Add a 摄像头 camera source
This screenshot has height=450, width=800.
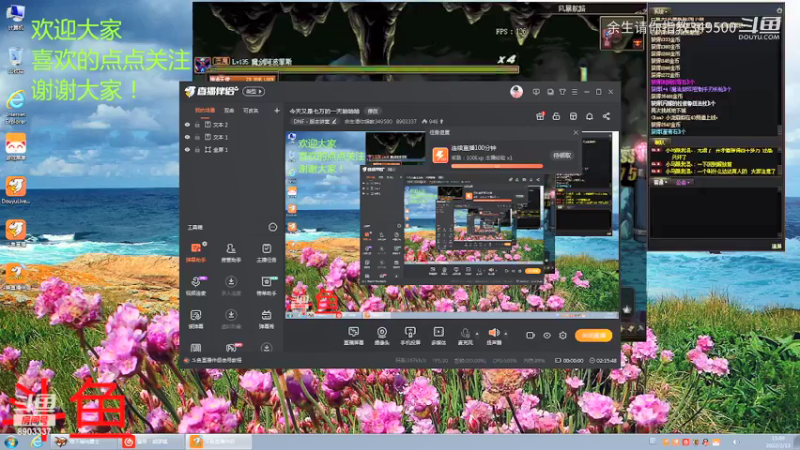click(x=382, y=336)
